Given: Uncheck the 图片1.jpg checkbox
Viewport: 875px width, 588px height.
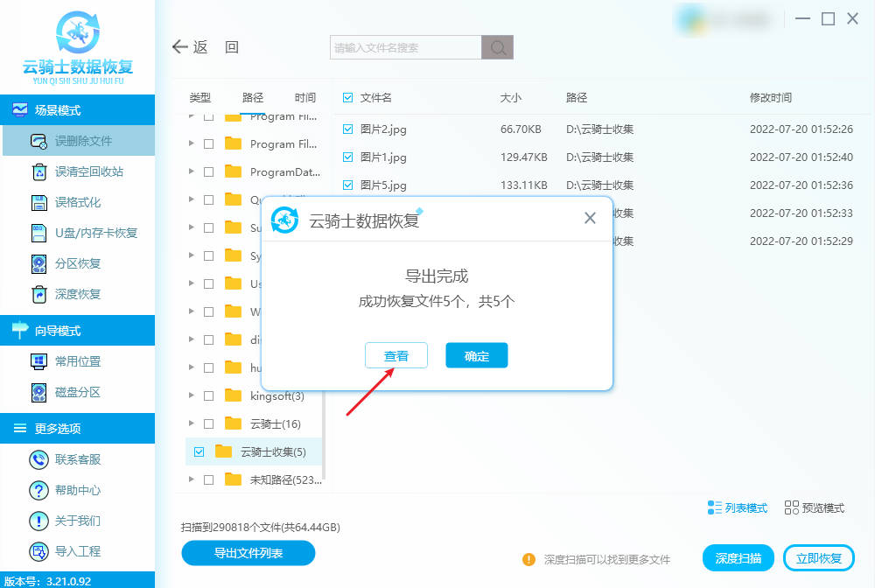Looking at the screenshot, I should (x=347, y=157).
